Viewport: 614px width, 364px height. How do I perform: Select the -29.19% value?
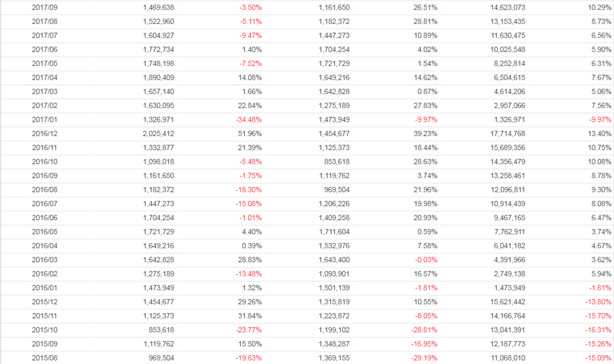[425, 358]
